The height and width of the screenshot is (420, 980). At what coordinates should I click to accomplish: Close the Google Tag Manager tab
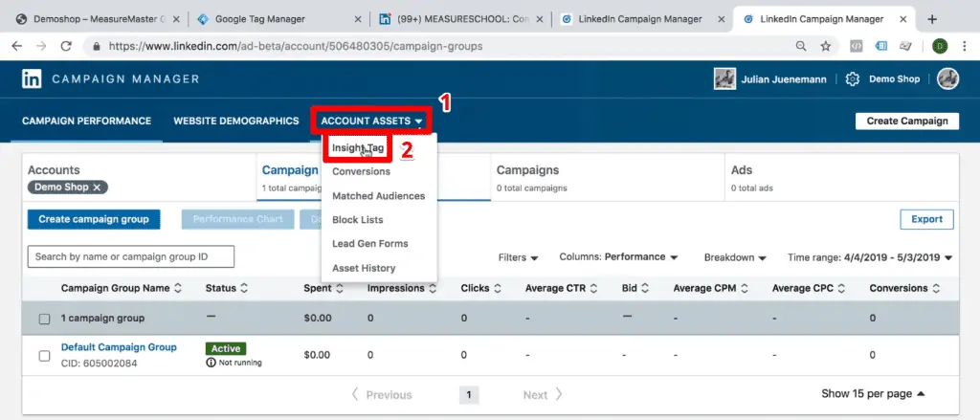click(358, 19)
